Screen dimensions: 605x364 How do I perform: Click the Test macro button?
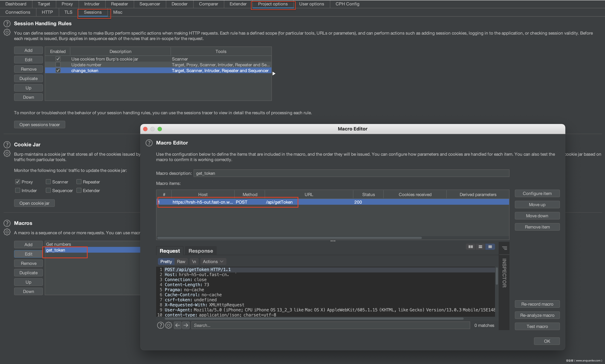coord(537,327)
